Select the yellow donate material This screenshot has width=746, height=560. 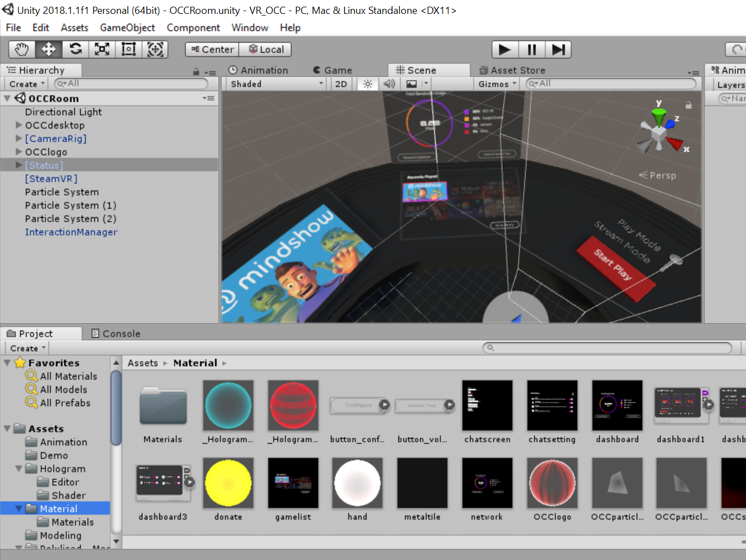coord(228,483)
